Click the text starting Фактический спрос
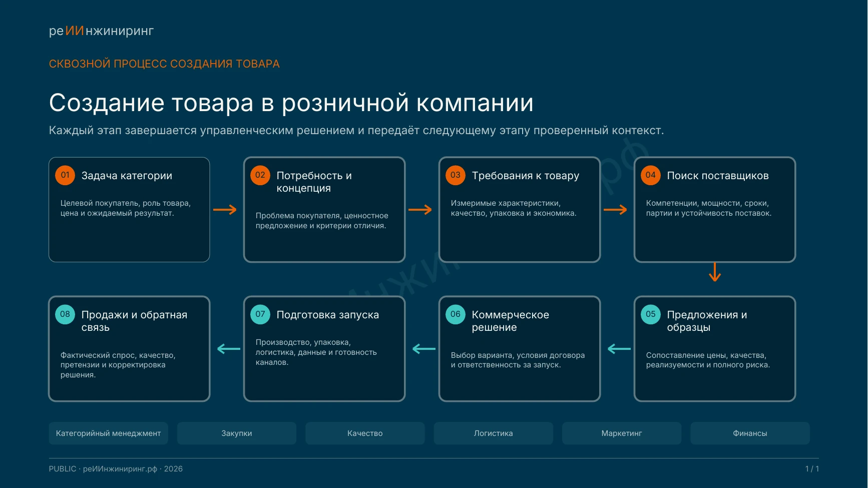This screenshot has height=488, width=868. pyautogui.click(x=118, y=365)
